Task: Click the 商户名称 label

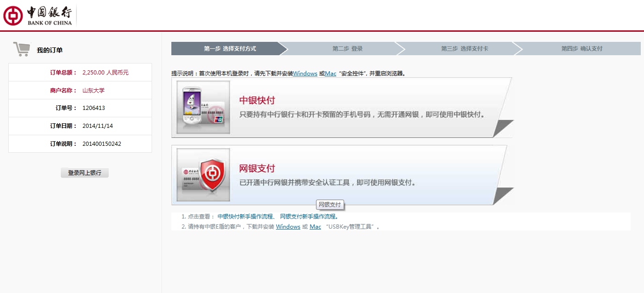Action: pos(64,91)
